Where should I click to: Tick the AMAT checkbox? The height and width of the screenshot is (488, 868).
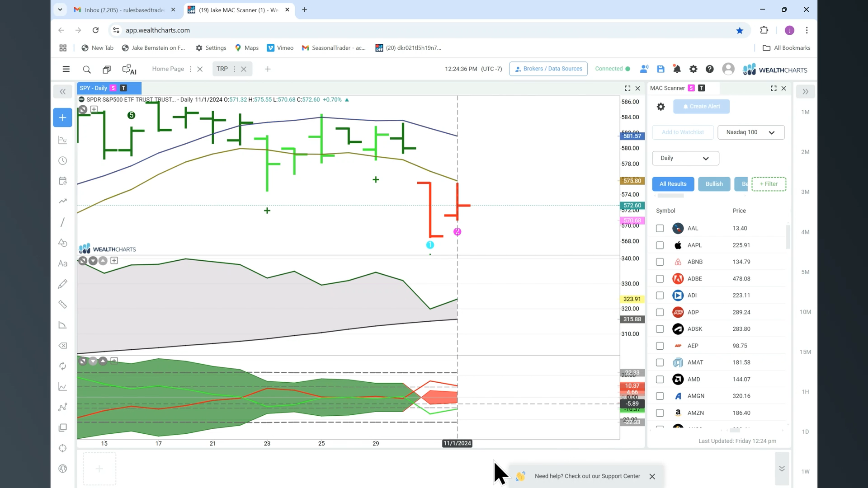[660, 362]
